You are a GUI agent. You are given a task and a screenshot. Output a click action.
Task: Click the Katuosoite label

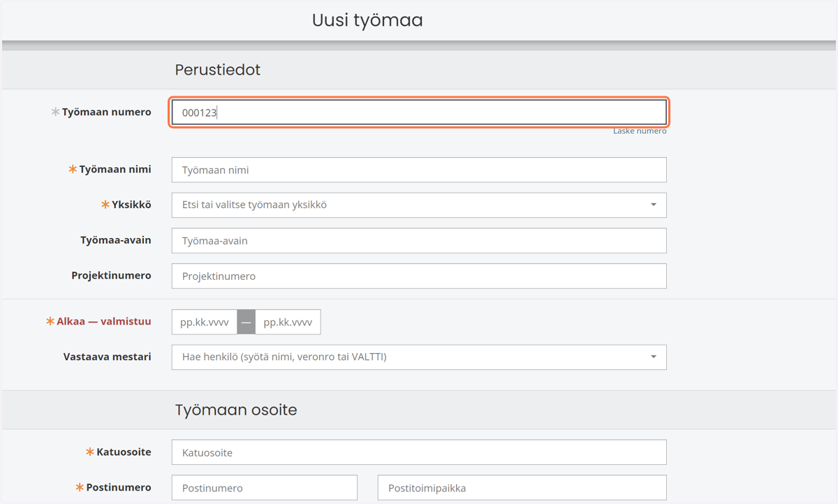(x=124, y=452)
